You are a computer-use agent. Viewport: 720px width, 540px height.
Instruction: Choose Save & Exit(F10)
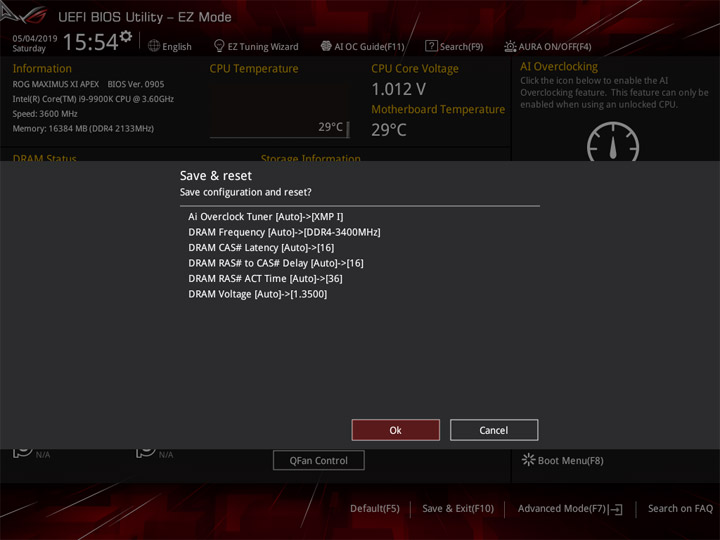click(458, 508)
